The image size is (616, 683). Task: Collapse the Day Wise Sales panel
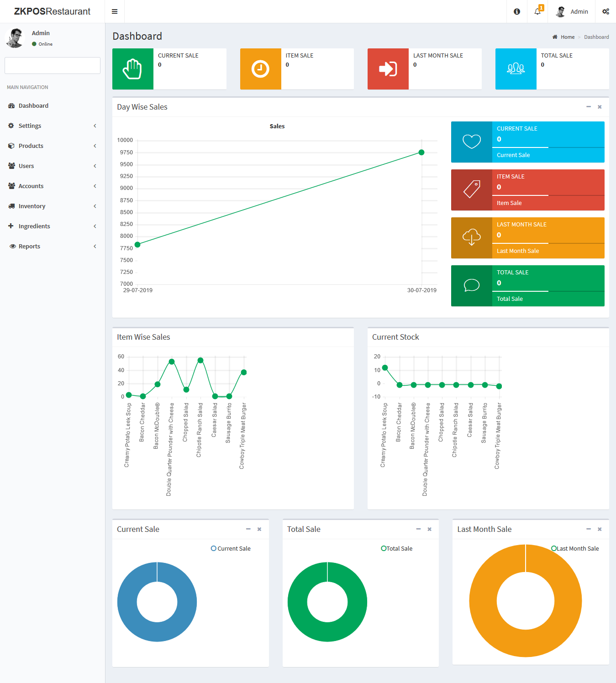(589, 107)
